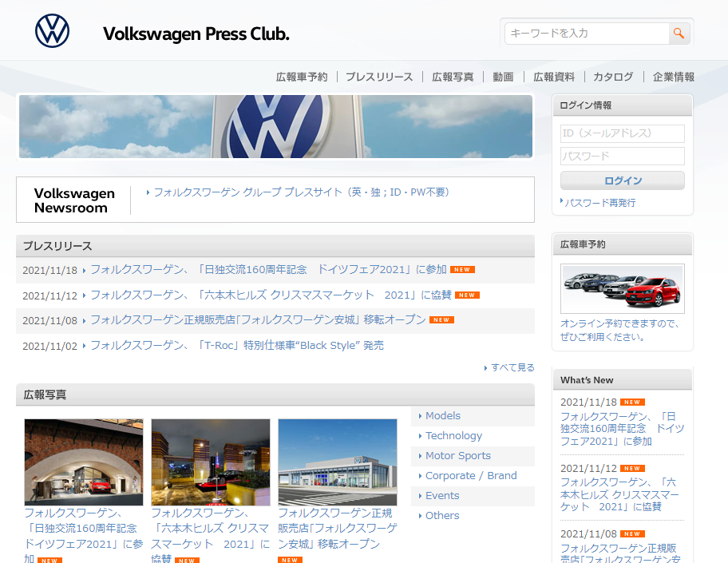Screen dimensions: 728x563
Task: Select the Motor Sports photo category
Action: pos(457,456)
